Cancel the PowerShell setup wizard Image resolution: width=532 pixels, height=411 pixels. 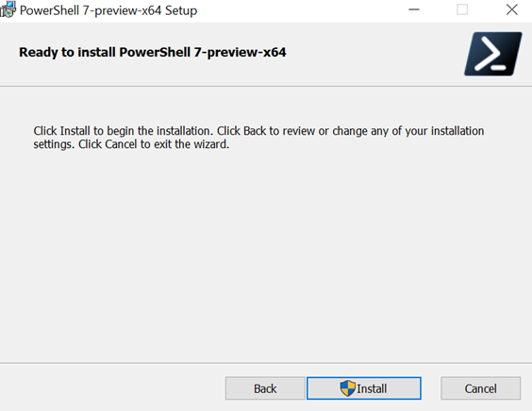coord(480,388)
